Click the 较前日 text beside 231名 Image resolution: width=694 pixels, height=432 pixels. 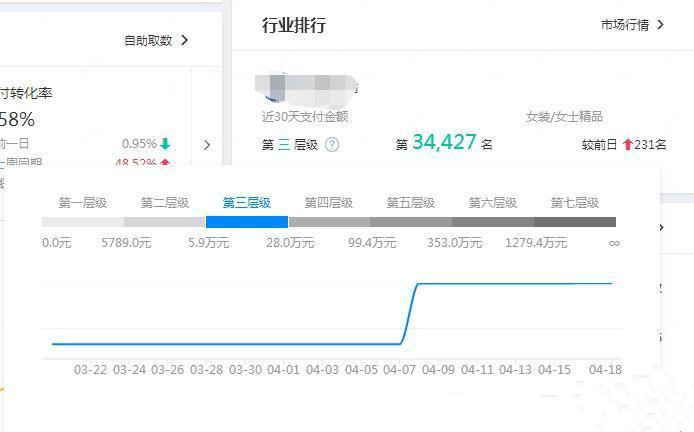[600, 145]
